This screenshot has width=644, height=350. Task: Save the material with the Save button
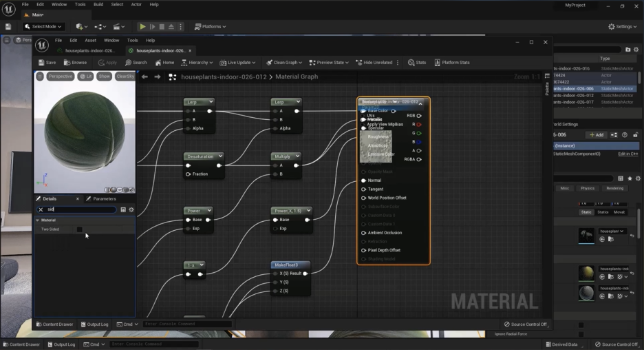(47, 63)
